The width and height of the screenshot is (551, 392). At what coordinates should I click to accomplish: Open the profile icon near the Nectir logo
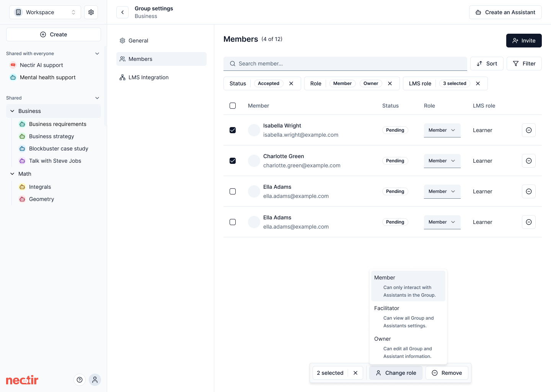[95, 380]
